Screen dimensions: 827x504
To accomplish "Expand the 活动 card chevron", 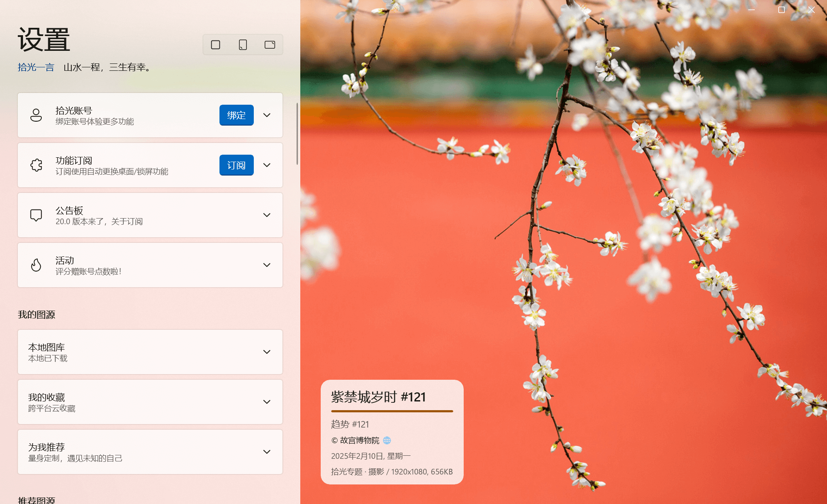I will [267, 265].
